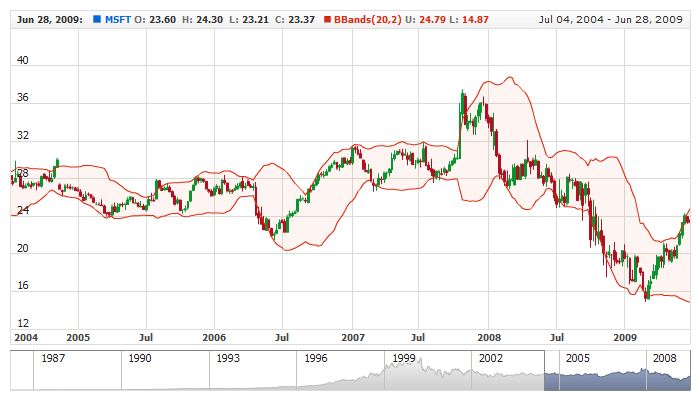Click the 16 price label on the y-axis
Viewport: 700px width, 400px height.
(22, 286)
